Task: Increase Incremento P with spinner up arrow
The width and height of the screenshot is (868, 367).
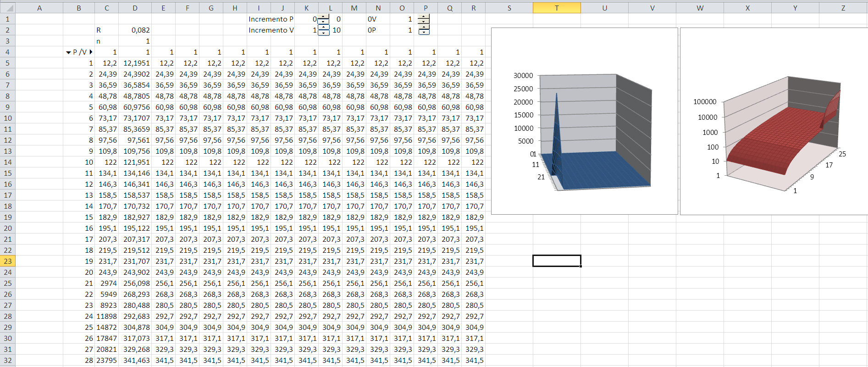Action: (324, 17)
